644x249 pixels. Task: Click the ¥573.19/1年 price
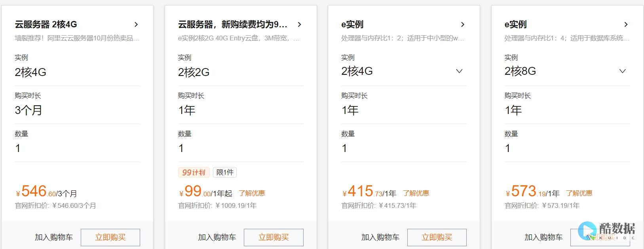532,192
